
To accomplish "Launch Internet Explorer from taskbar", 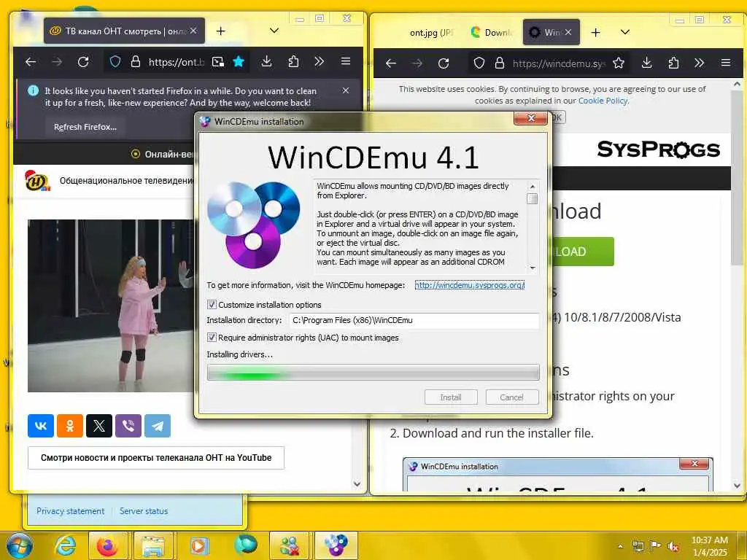I will [x=64, y=546].
